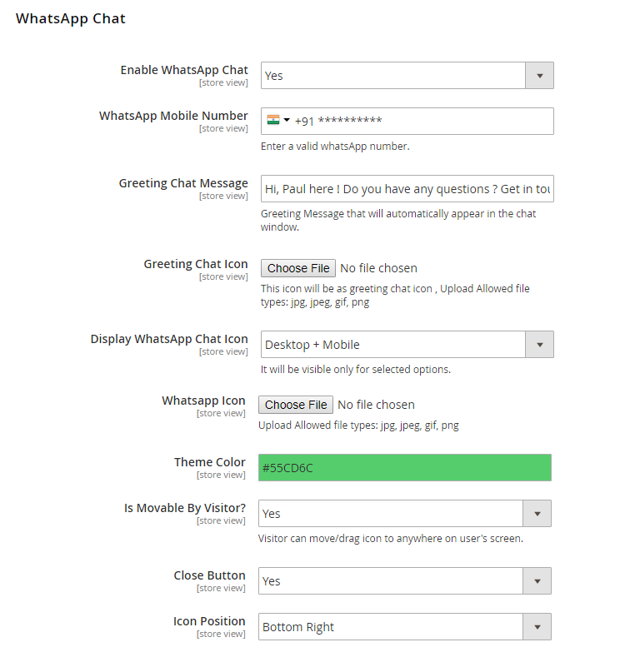Click the WhatsApp Mobile Number input field
Screen dimensions: 620x672
(450, 121)
